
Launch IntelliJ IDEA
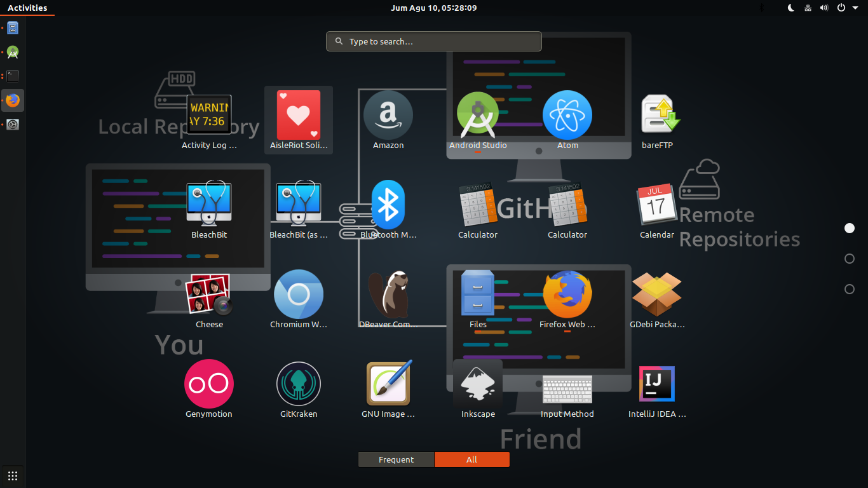coord(657,390)
